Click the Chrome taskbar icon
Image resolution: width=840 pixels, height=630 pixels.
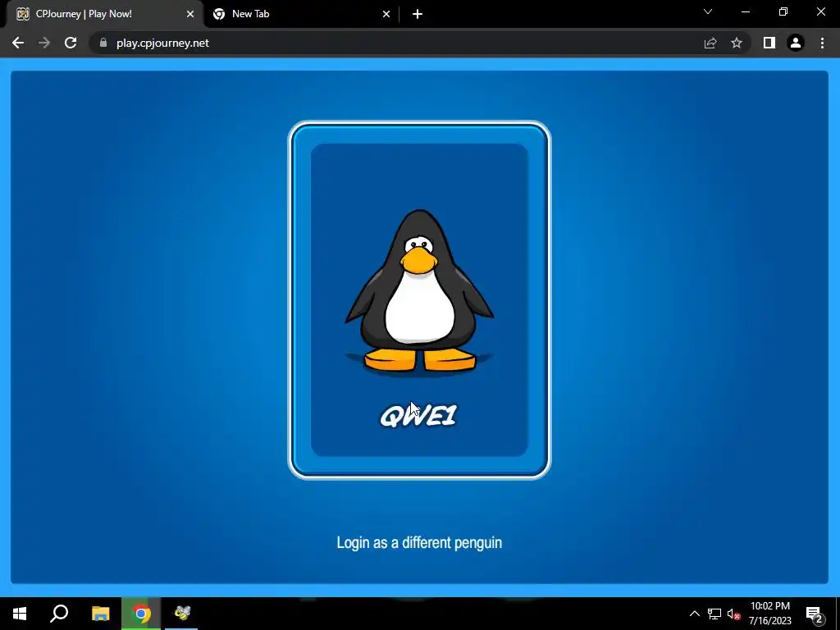click(x=141, y=614)
